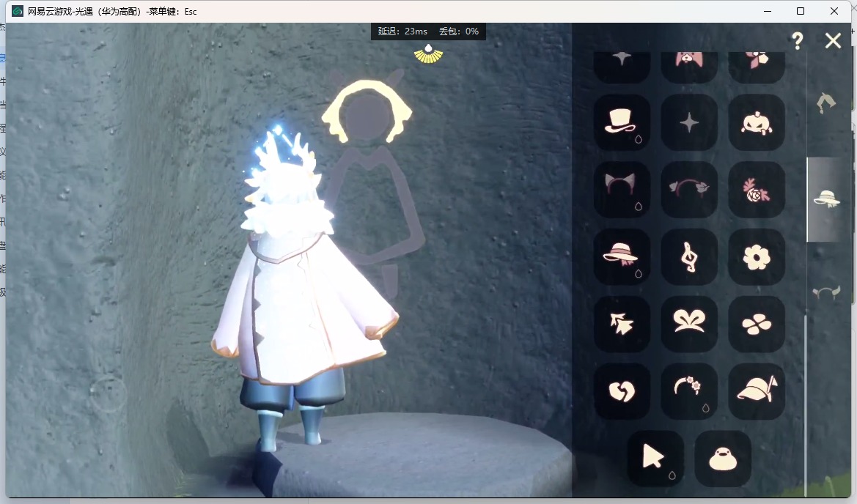The image size is (857, 504).
Task: Select the cat ears headband
Action: pyautogui.click(x=622, y=190)
